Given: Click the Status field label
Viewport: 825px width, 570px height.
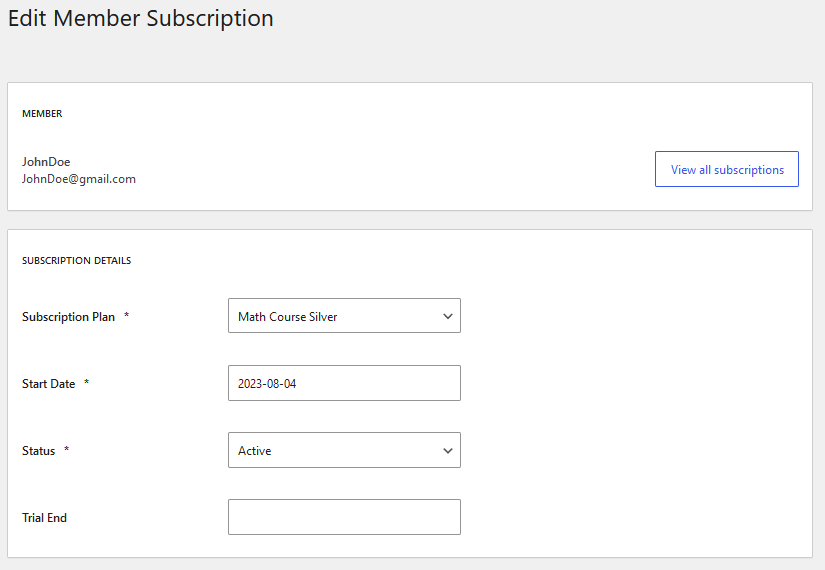Looking at the screenshot, I should (x=38, y=451).
